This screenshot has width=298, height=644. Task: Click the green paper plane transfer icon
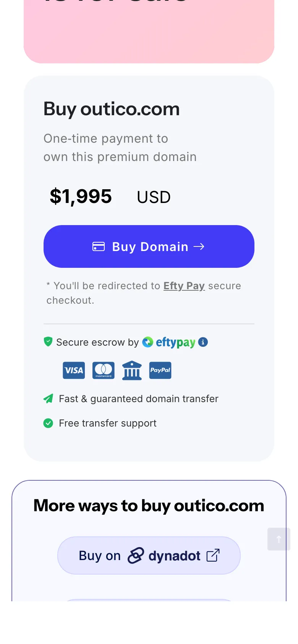click(x=48, y=399)
